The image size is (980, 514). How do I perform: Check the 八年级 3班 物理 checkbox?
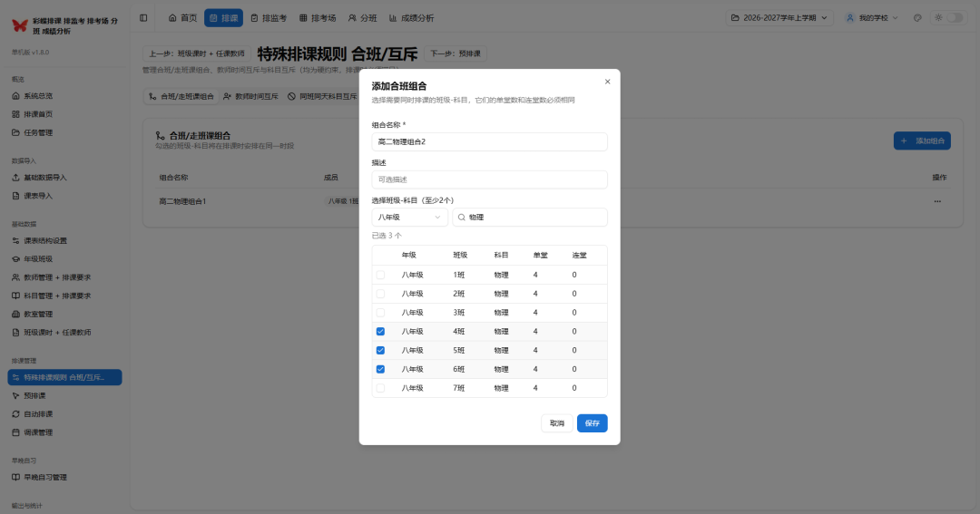(x=380, y=312)
